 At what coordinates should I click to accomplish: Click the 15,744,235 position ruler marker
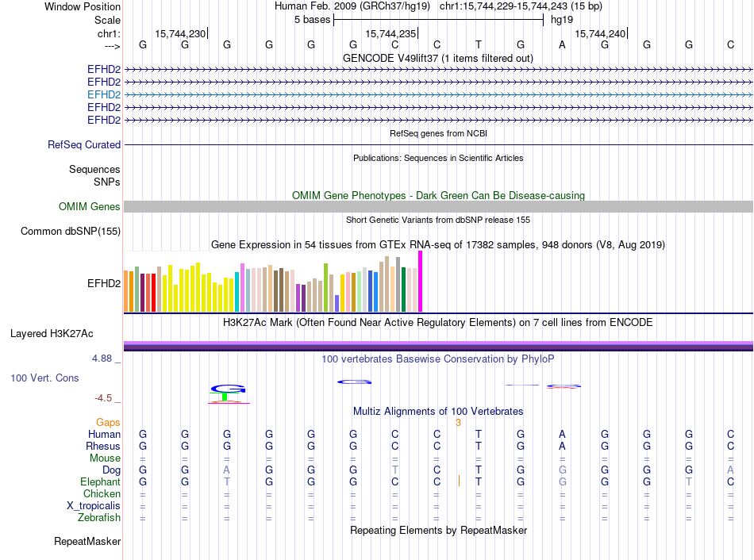click(x=391, y=33)
